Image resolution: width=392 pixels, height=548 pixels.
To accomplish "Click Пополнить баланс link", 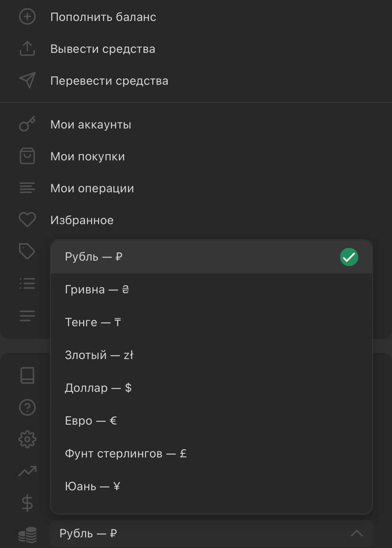I will point(103,17).
